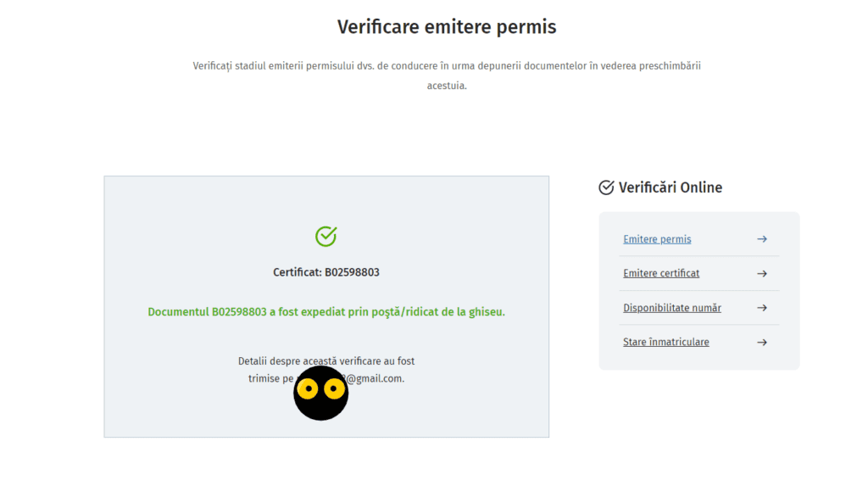Click the checkmark icon beside Verificări Online
This screenshot has height=486, width=868.
[606, 187]
